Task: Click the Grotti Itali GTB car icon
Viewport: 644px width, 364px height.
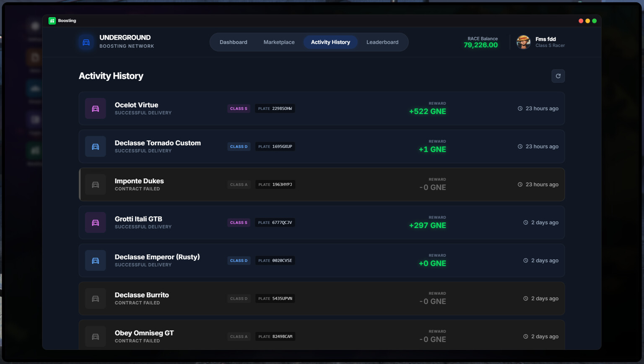Action: [x=96, y=223]
